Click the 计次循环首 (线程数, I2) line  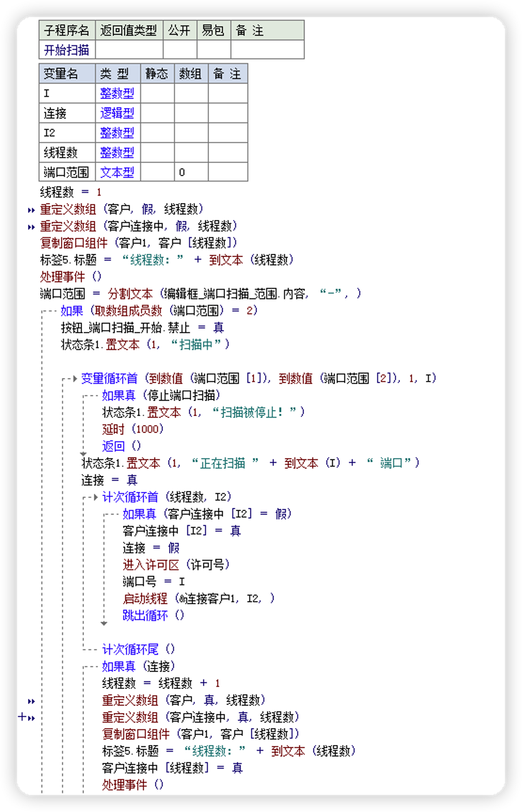167,497
